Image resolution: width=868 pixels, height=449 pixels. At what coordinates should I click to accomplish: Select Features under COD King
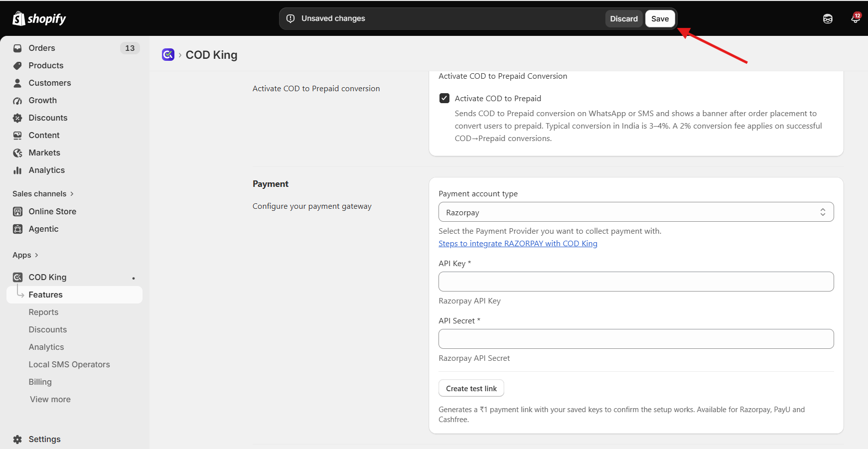pos(74,295)
